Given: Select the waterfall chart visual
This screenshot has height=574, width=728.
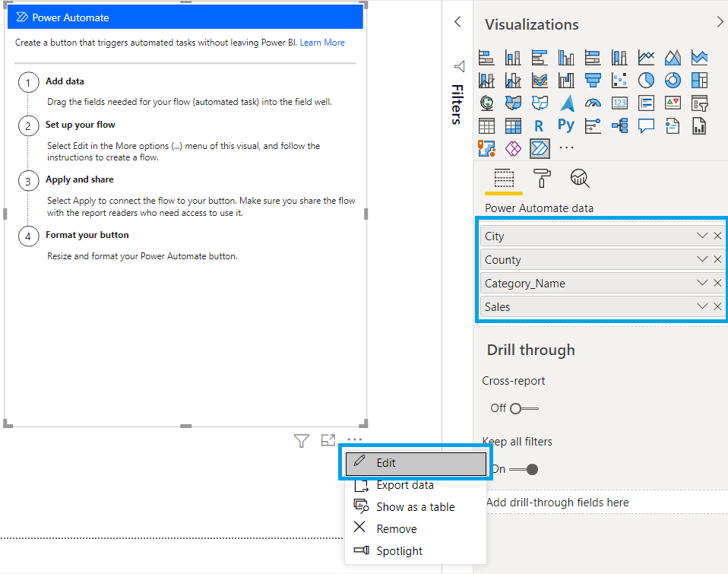Looking at the screenshot, I should tap(566, 81).
